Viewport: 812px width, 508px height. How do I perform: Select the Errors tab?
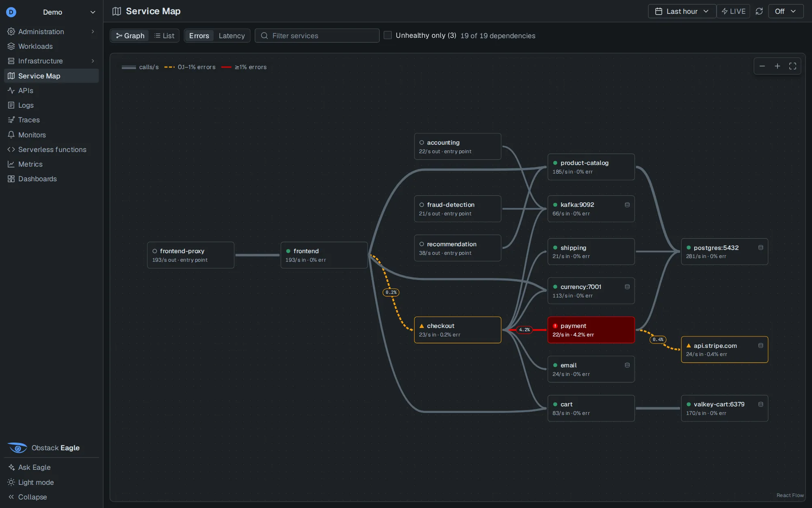coord(199,36)
